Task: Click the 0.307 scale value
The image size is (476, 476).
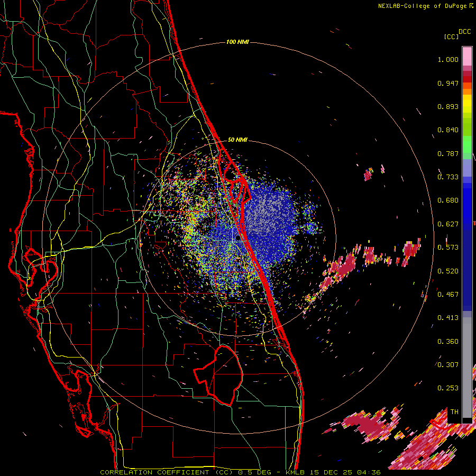Action: pos(448,365)
